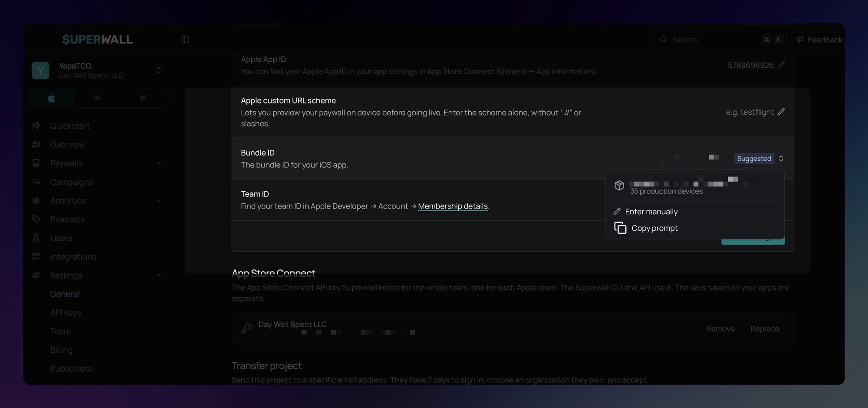Open the Overview page
The width and height of the screenshot is (868, 408).
[x=67, y=144]
